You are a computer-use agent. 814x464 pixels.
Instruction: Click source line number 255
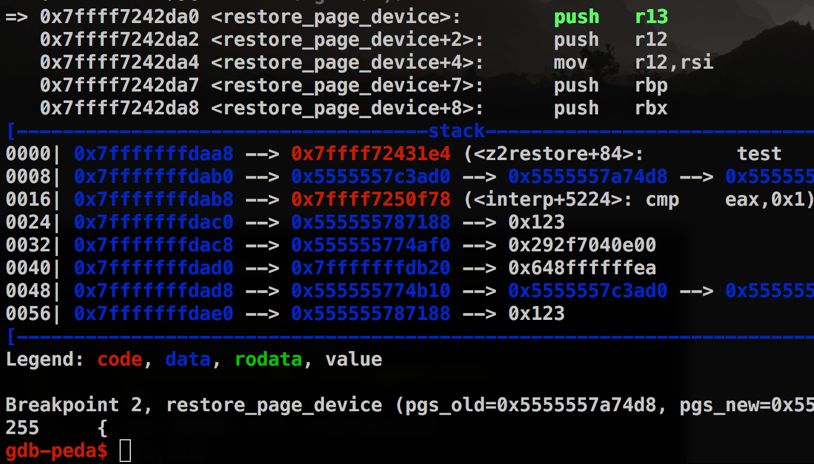click(22, 428)
